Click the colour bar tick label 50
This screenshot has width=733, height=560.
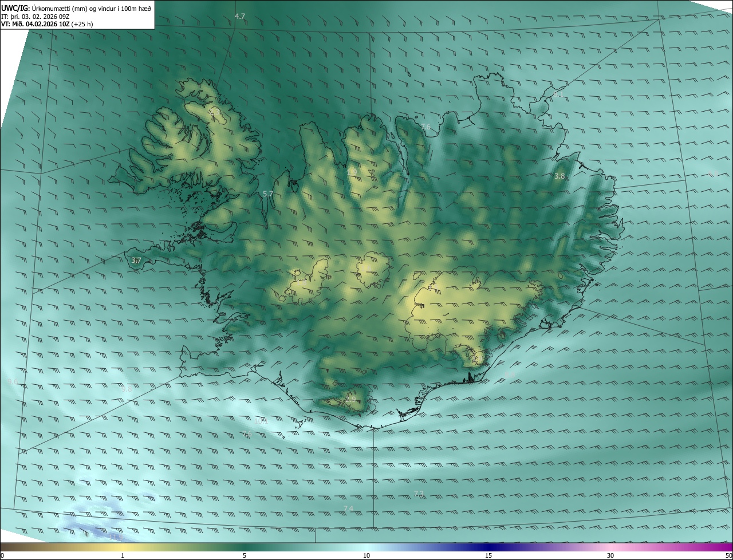(x=728, y=555)
